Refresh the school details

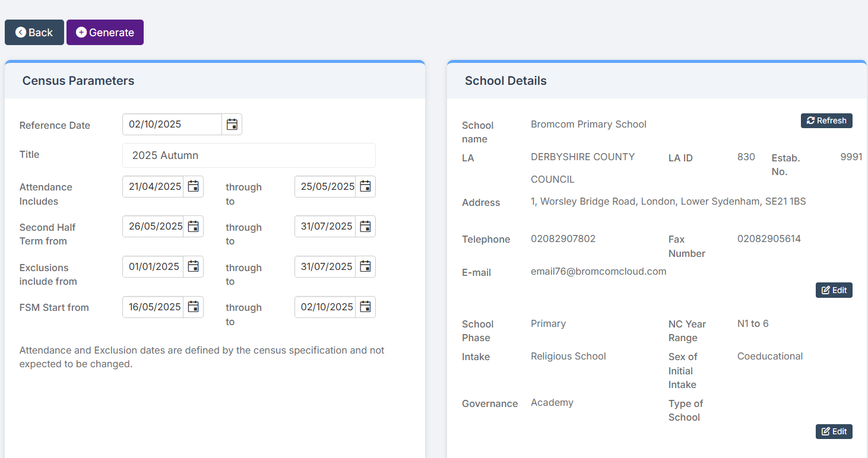pyautogui.click(x=826, y=121)
